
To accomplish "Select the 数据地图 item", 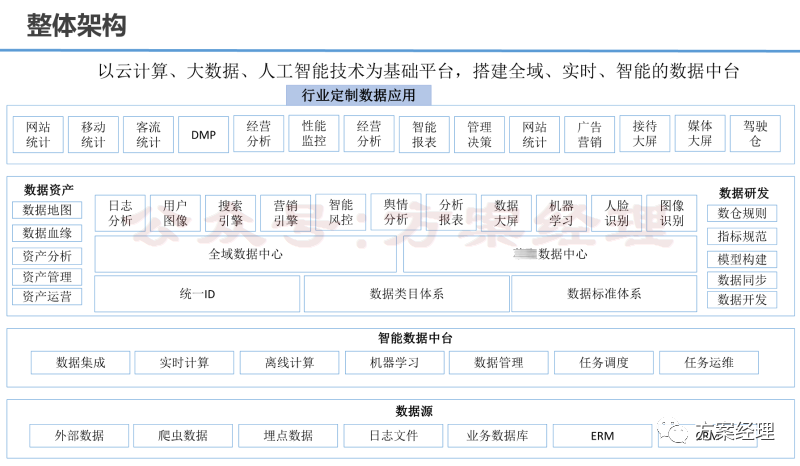I will pyautogui.click(x=47, y=210).
